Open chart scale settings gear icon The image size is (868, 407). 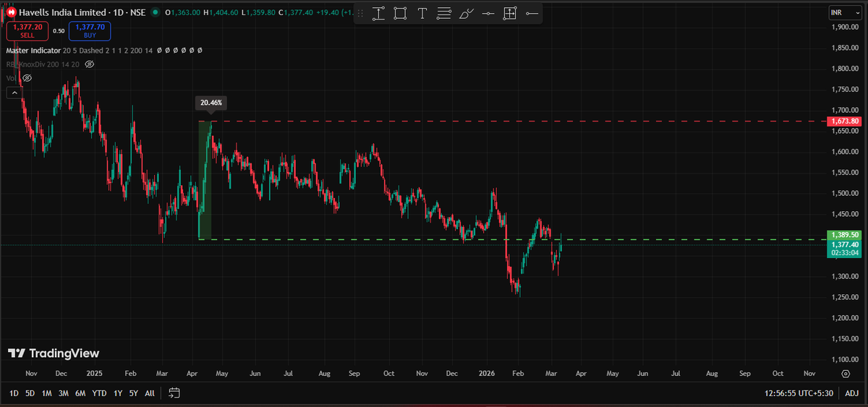(846, 373)
